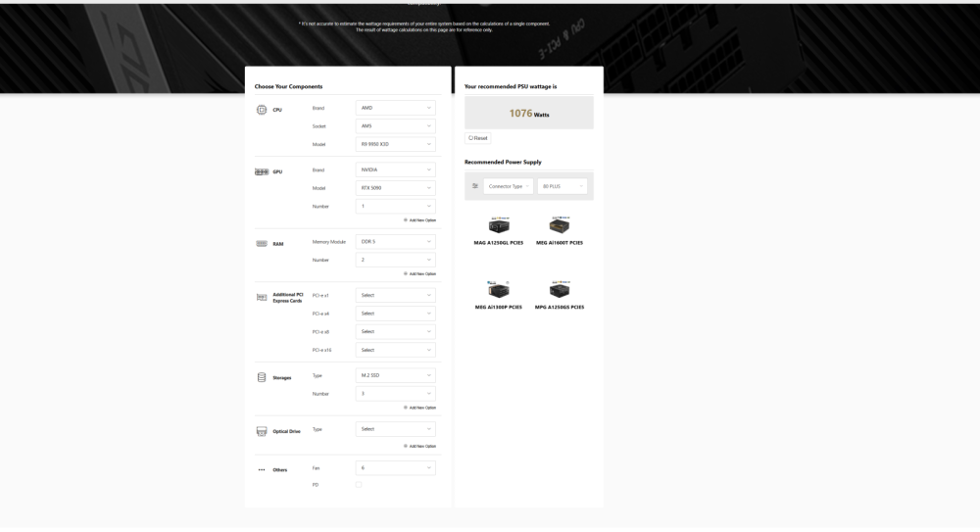Click the MAG A1250GL PCIE5 product name

point(499,243)
